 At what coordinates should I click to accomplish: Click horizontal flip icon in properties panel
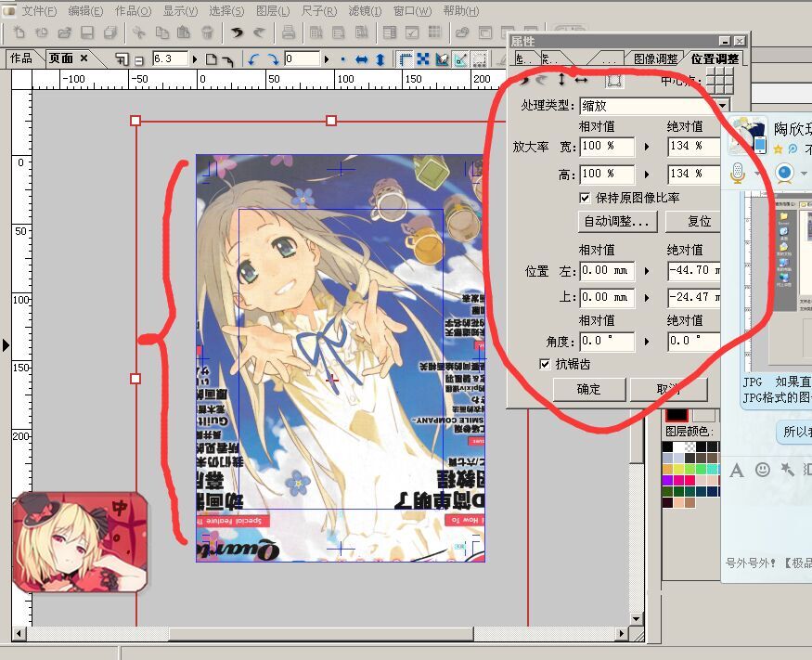(x=581, y=79)
